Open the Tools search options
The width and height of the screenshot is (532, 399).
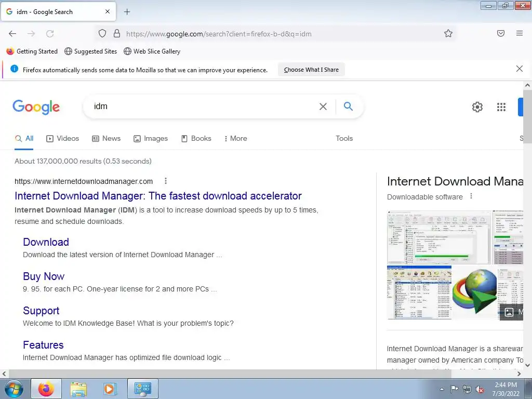coord(344,138)
